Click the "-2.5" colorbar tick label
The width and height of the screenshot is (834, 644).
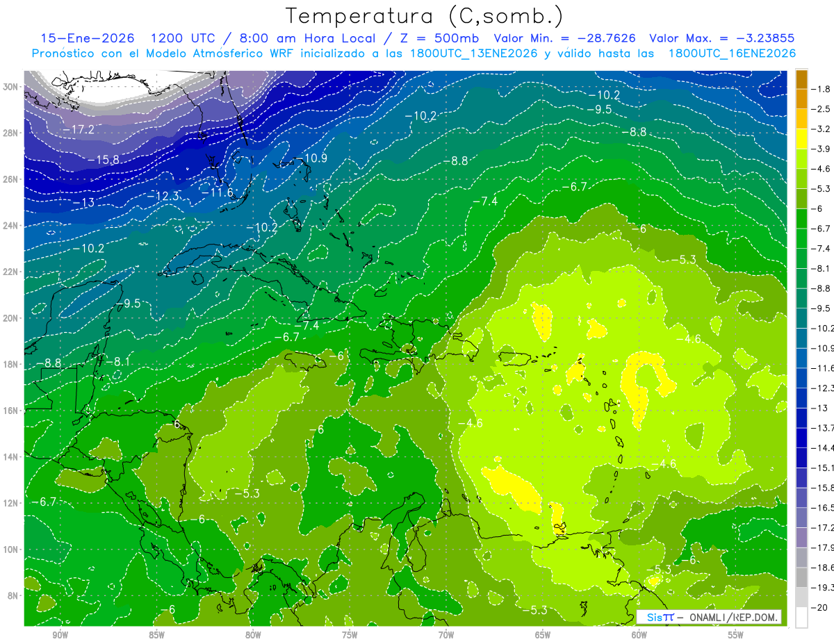(x=821, y=109)
